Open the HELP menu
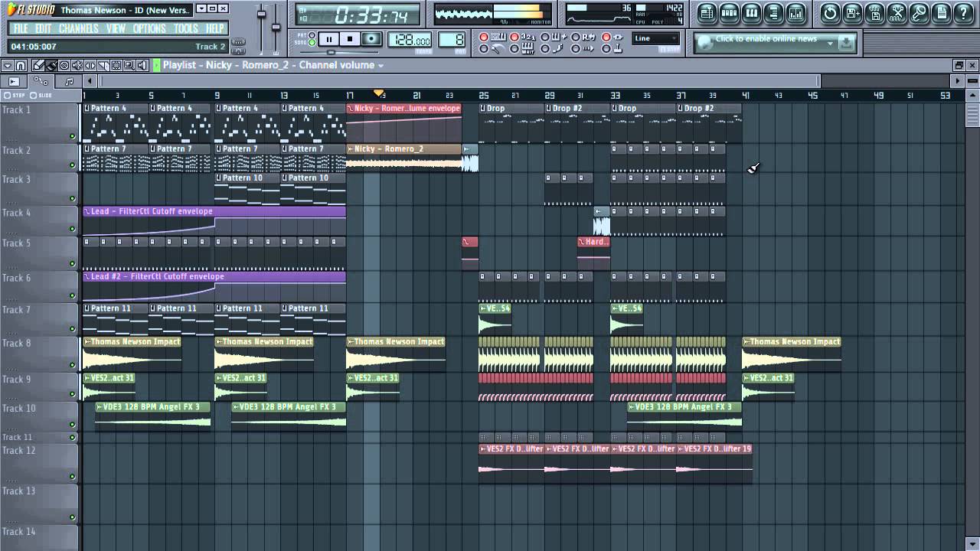 pyautogui.click(x=214, y=28)
